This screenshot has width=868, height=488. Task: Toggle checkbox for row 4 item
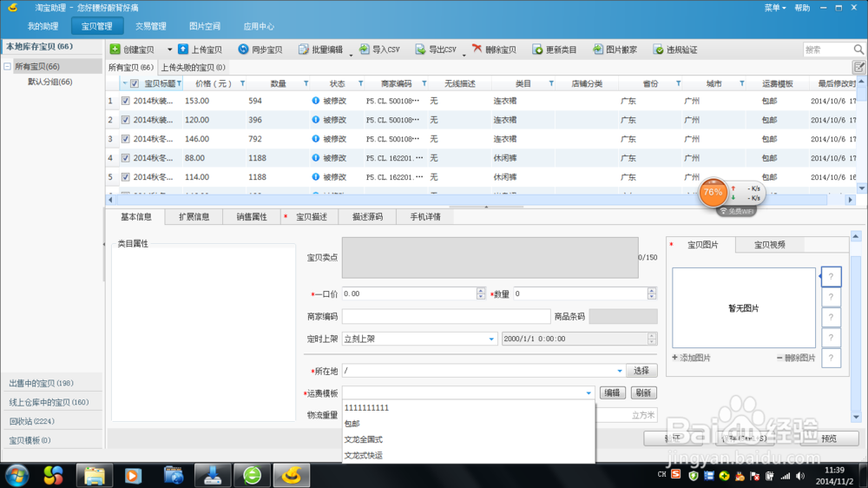click(126, 158)
